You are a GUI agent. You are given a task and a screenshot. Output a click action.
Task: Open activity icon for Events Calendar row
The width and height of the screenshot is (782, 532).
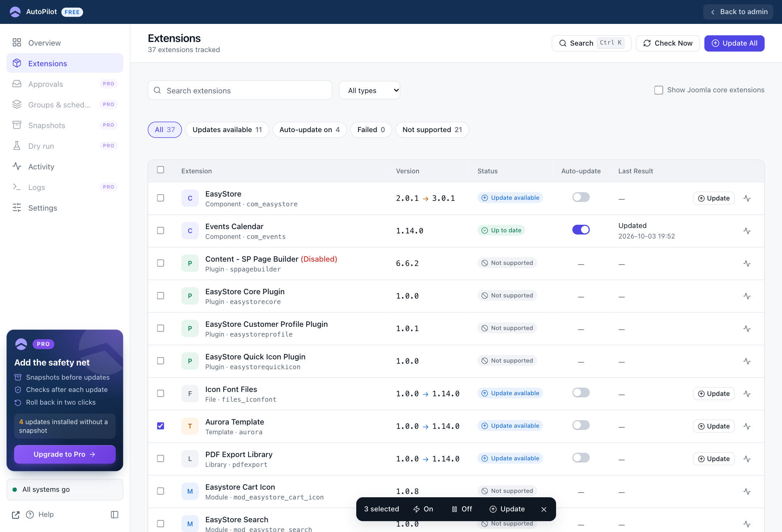pos(747,231)
